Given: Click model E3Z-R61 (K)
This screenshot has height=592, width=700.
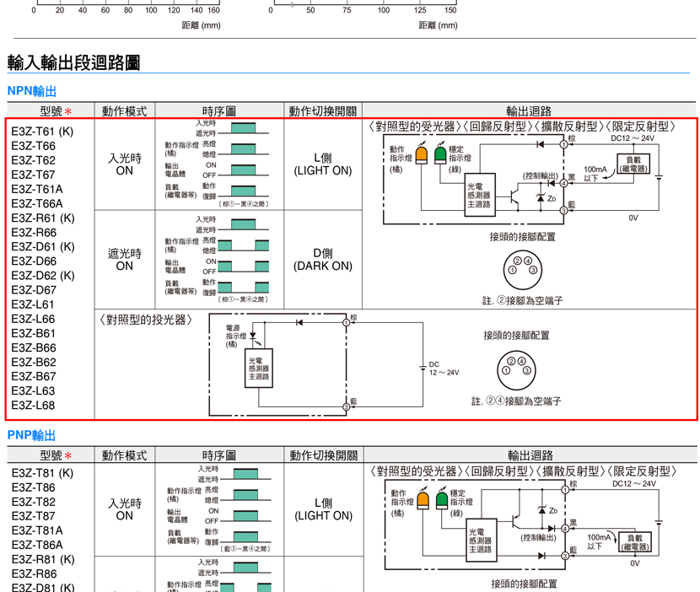Looking at the screenshot, I should (x=43, y=218).
